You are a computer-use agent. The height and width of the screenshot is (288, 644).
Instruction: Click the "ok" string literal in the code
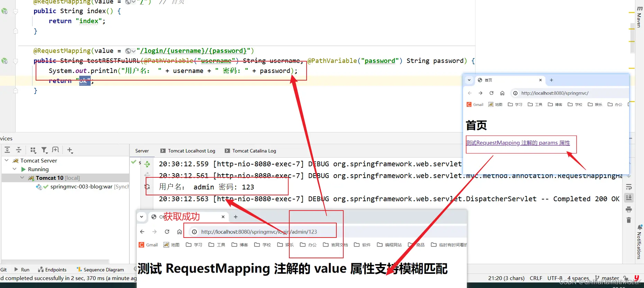tap(83, 81)
